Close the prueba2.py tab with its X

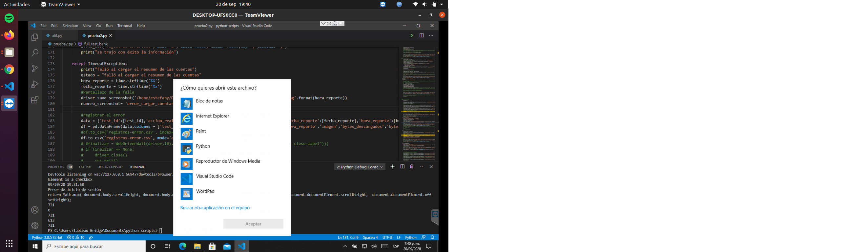[x=111, y=35]
